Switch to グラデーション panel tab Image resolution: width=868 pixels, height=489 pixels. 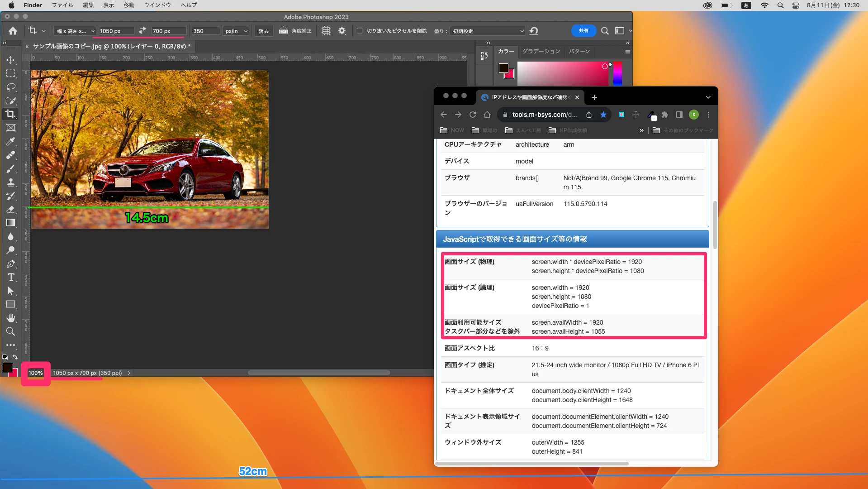pyautogui.click(x=541, y=51)
